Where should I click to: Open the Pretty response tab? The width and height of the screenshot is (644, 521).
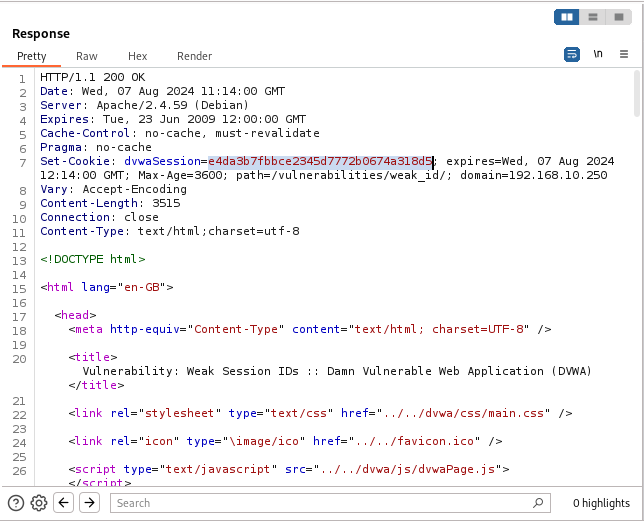tap(32, 56)
